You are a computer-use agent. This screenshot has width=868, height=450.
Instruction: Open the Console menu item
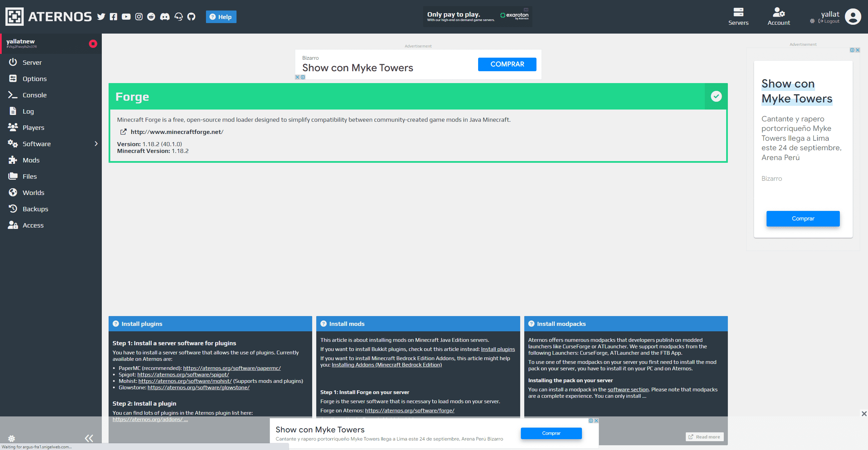click(x=34, y=95)
